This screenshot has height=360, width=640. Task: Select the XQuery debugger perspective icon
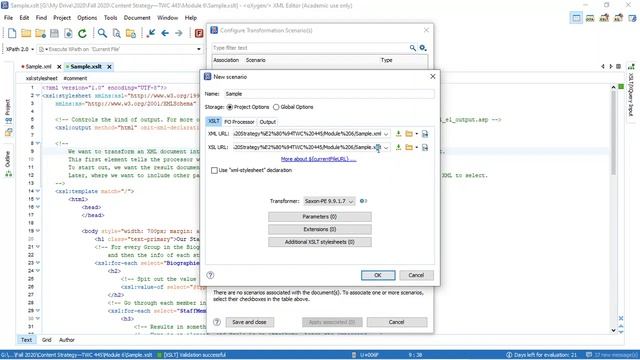click(618, 18)
